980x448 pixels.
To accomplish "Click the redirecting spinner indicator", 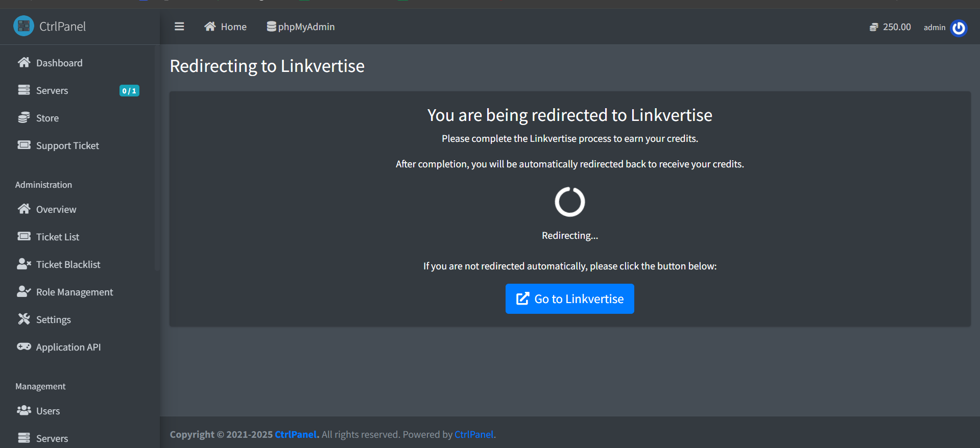I will coord(570,202).
